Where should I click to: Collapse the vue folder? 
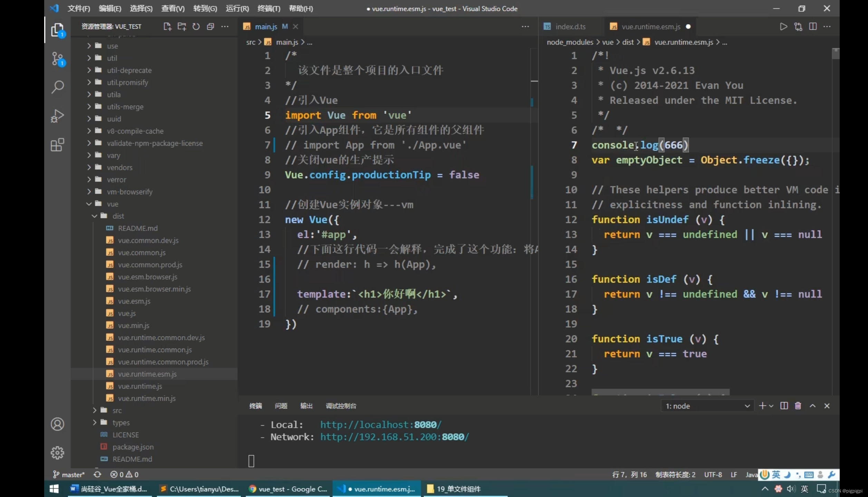(x=89, y=204)
